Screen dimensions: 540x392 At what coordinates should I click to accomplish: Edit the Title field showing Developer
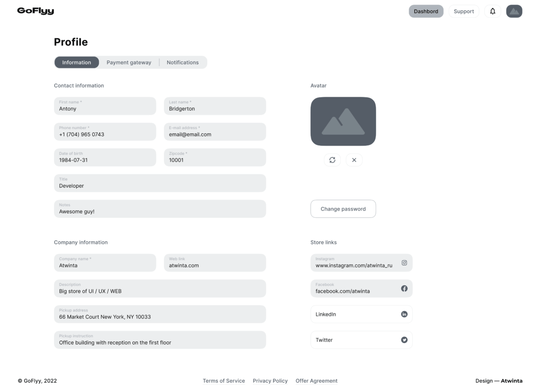(x=160, y=183)
